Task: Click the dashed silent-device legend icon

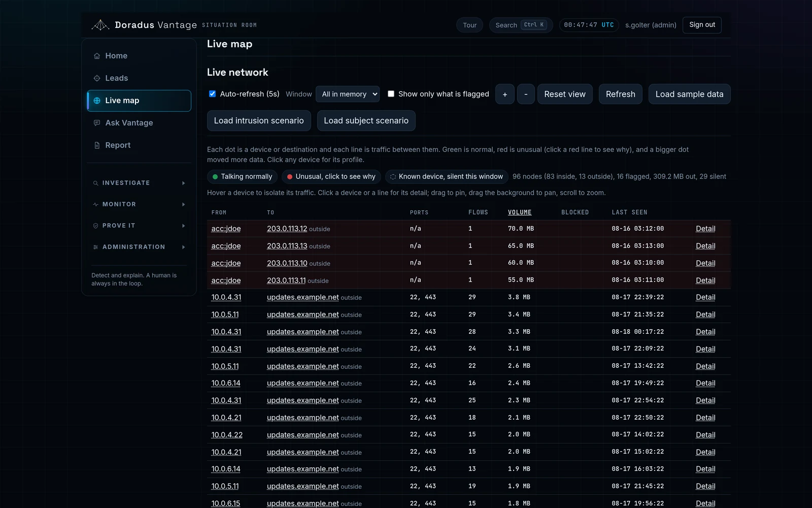Action: tap(393, 177)
